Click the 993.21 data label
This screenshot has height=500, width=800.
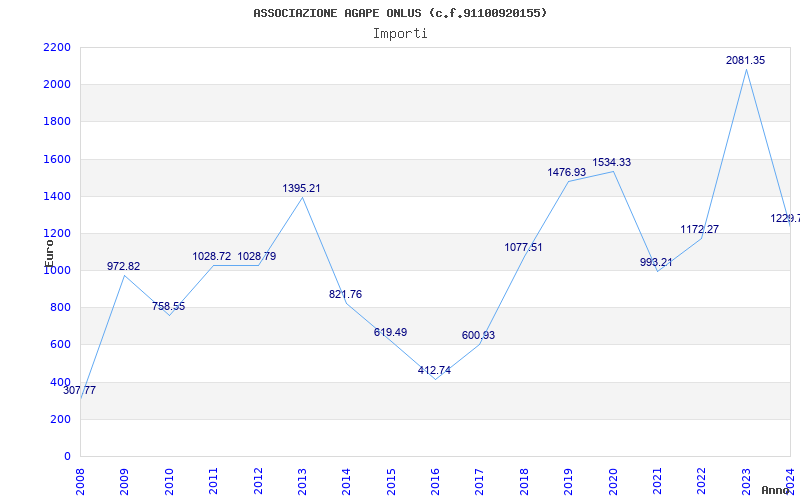pyautogui.click(x=656, y=262)
